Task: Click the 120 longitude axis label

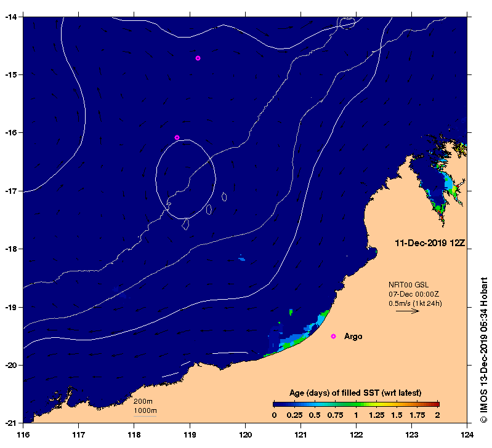Action: click(x=245, y=434)
